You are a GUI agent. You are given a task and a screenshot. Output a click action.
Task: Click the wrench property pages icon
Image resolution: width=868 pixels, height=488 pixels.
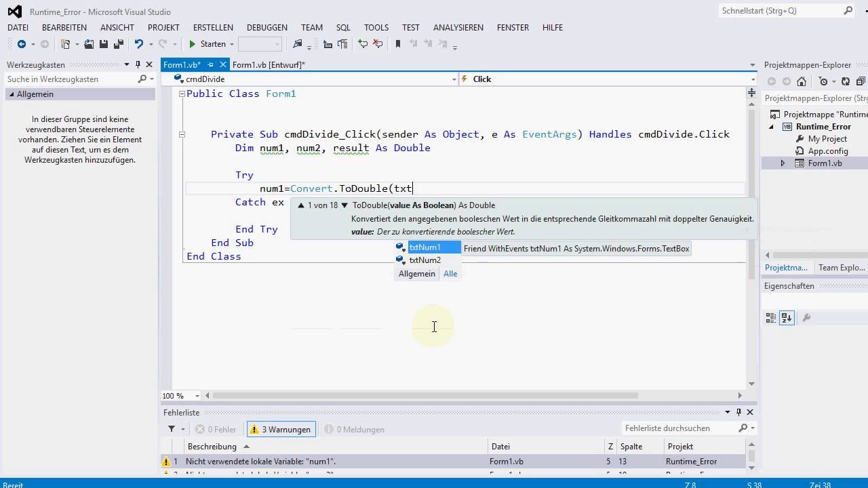(x=806, y=318)
